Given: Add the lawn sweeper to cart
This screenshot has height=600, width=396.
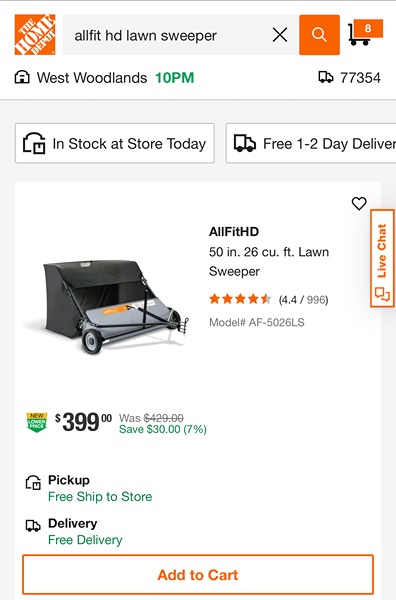Looking at the screenshot, I should point(198,575).
